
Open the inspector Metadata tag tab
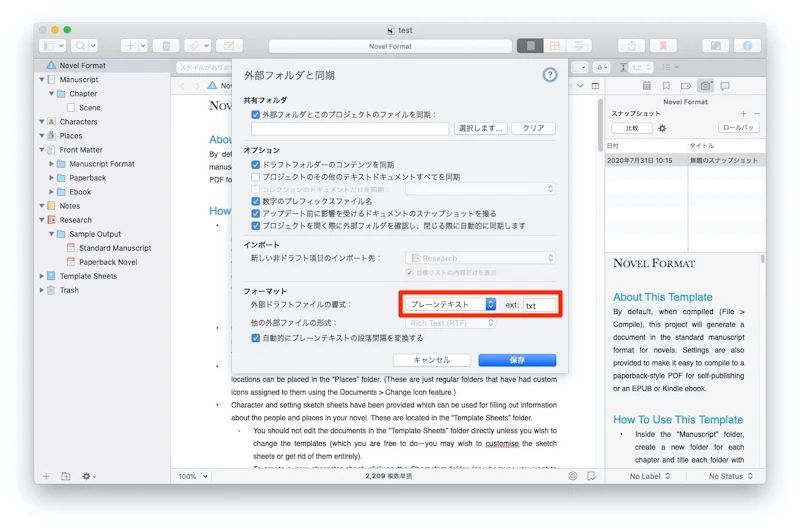(686, 86)
